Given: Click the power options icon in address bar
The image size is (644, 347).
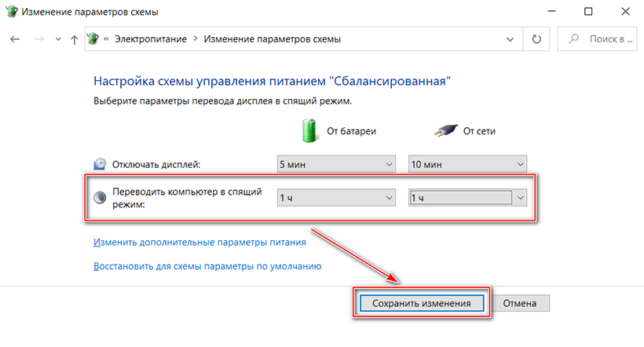Looking at the screenshot, I should (x=93, y=38).
